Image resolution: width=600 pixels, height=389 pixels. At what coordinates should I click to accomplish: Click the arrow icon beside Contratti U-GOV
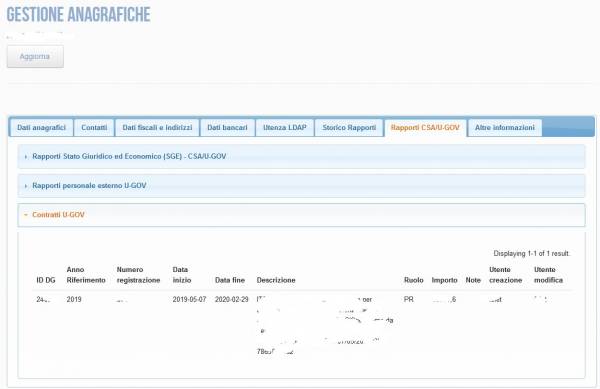click(x=26, y=215)
